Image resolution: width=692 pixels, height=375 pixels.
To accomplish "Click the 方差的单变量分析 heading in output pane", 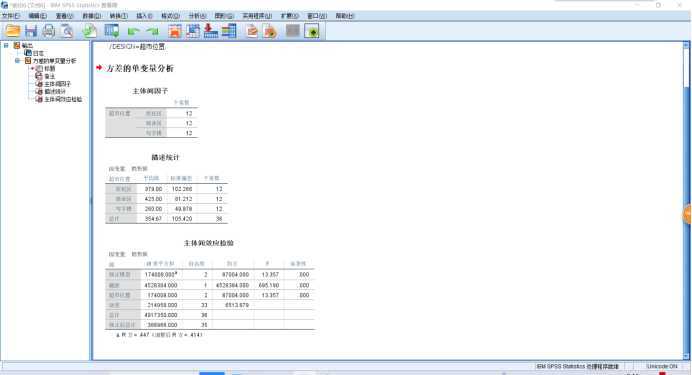I will [140, 68].
